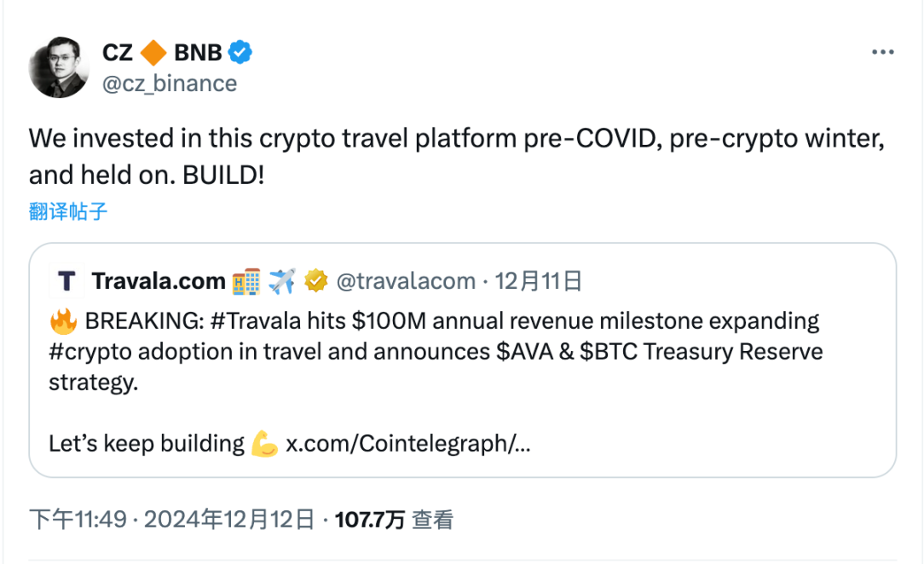This screenshot has width=924, height=564.
Task: Click Travala's gold verified badge
Action: 316,281
